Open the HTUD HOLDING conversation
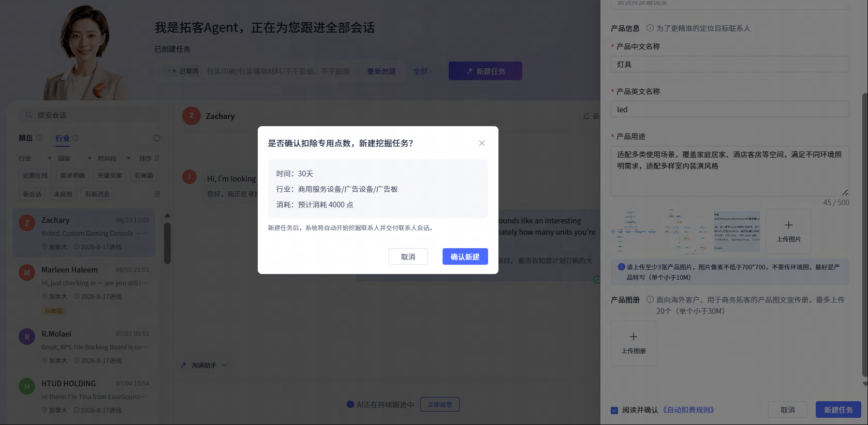868x425 pixels. coord(84,396)
